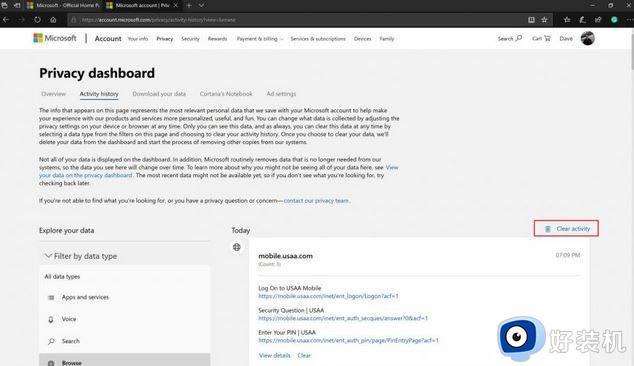Show tab previews chevron
Image resolution: width=634 pixels, height=366 pixels.
(x=201, y=6)
